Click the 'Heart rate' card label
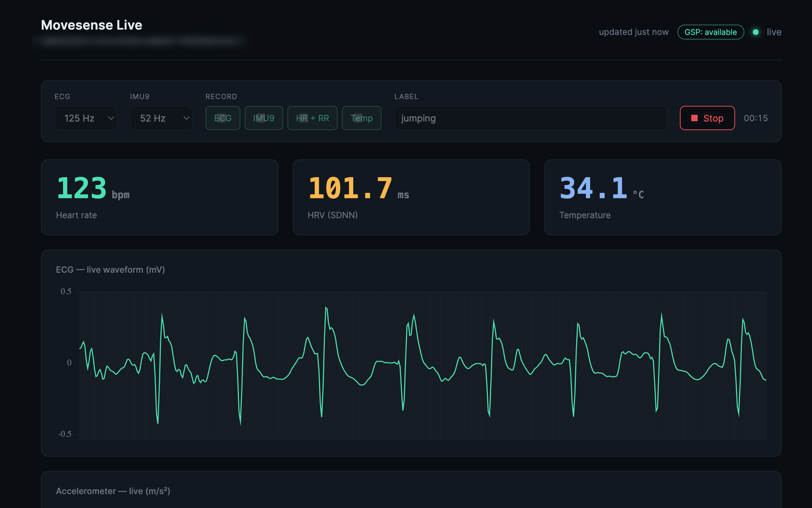Viewport: 812px width, 508px height. coord(76,215)
